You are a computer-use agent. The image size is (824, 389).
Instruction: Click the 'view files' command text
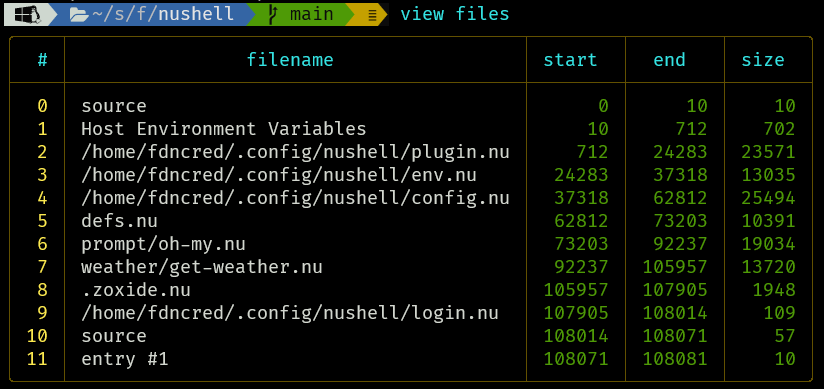click(x=455, y=14)
